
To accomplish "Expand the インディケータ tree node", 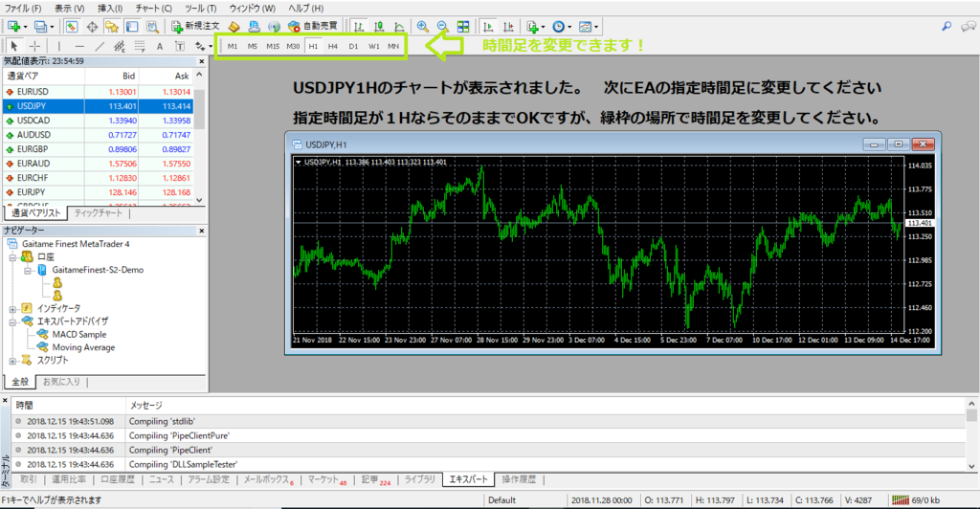I will (x=11, y=308).
